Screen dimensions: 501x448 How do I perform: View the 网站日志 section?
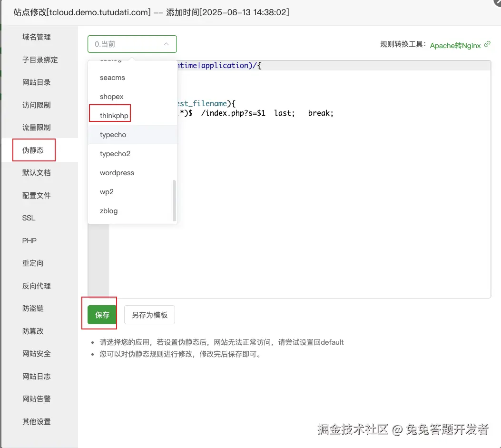[37, 376]
